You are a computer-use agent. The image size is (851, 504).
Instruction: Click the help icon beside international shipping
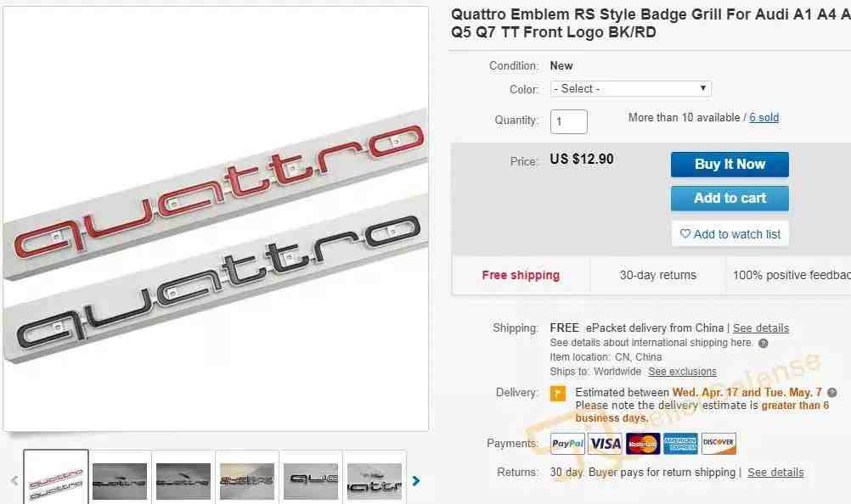click(763, 343)
